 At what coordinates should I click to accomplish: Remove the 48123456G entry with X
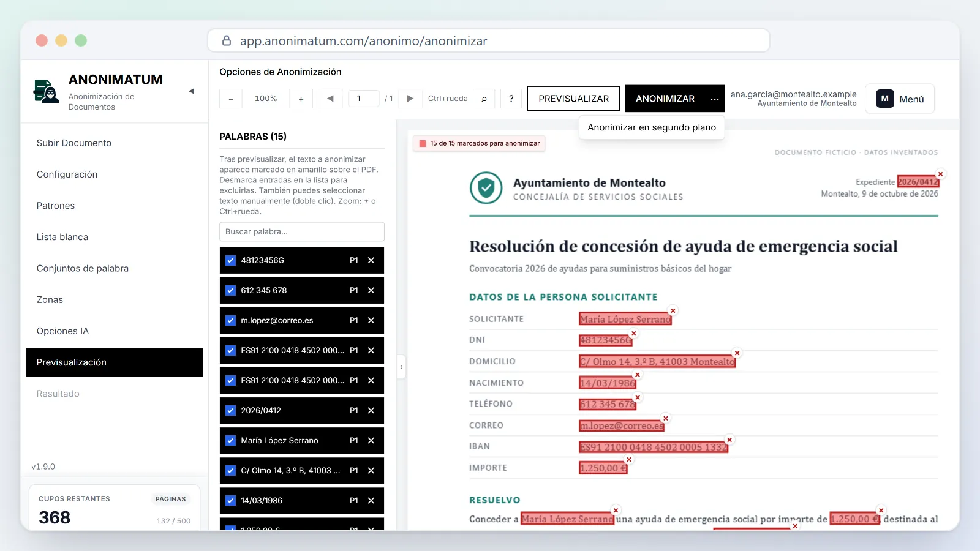click(x=371, y=260)
